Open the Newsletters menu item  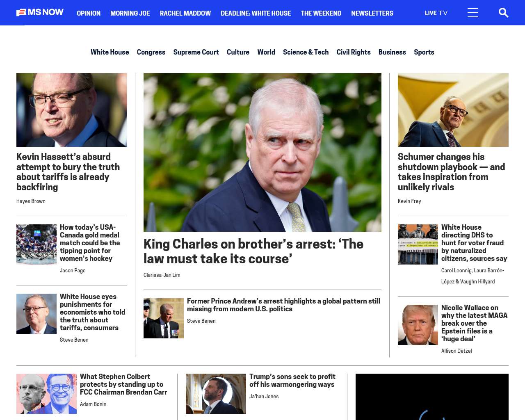pos(372,13)
